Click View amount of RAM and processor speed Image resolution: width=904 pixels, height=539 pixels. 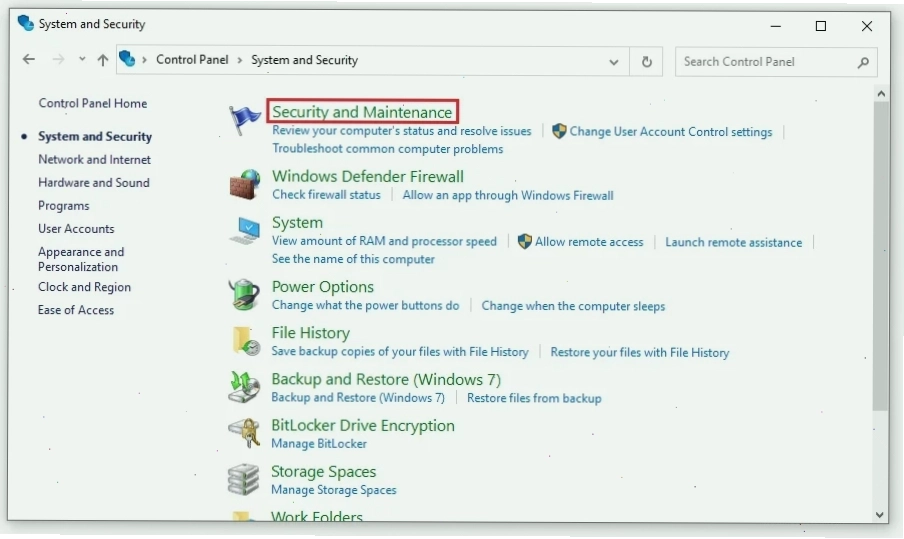[384, 241]
